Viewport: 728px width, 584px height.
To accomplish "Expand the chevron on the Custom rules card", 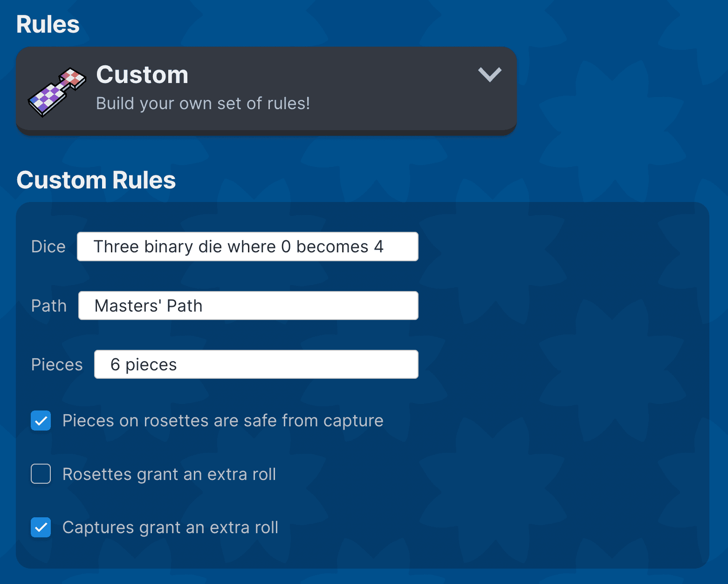I will click(489, 75).
